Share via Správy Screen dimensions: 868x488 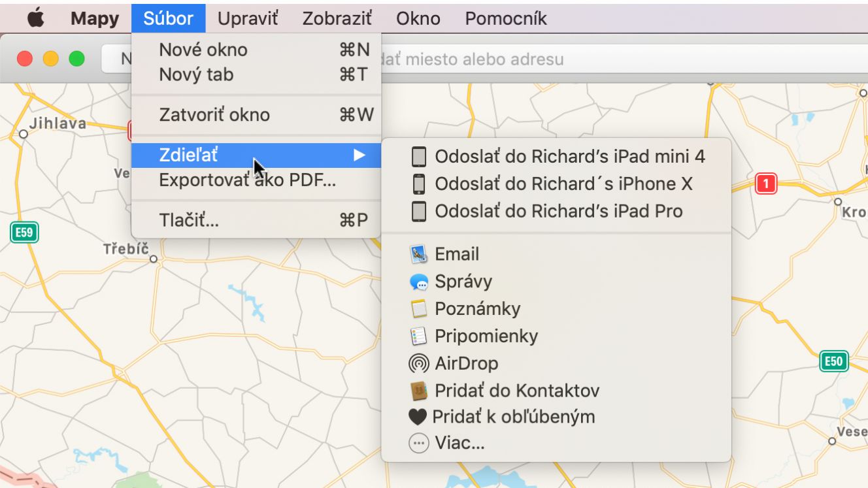556,282
